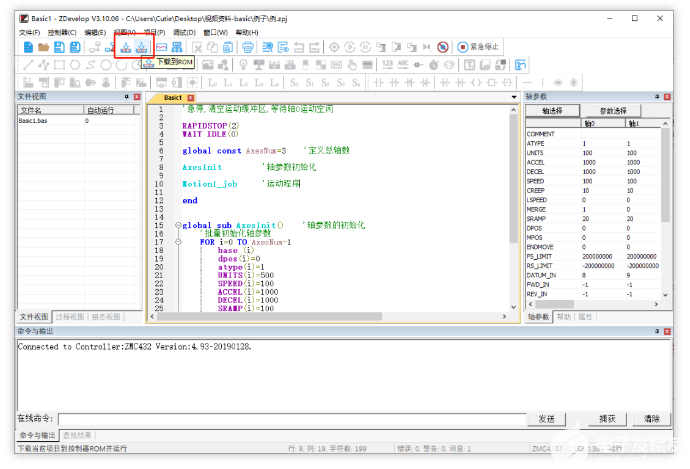690x469 pixels.
Task: Click the print icon in toolbar
Action: 247,47
